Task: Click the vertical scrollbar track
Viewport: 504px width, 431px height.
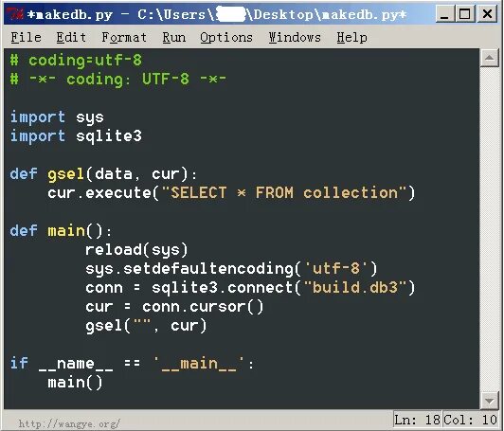Action: 489,229
